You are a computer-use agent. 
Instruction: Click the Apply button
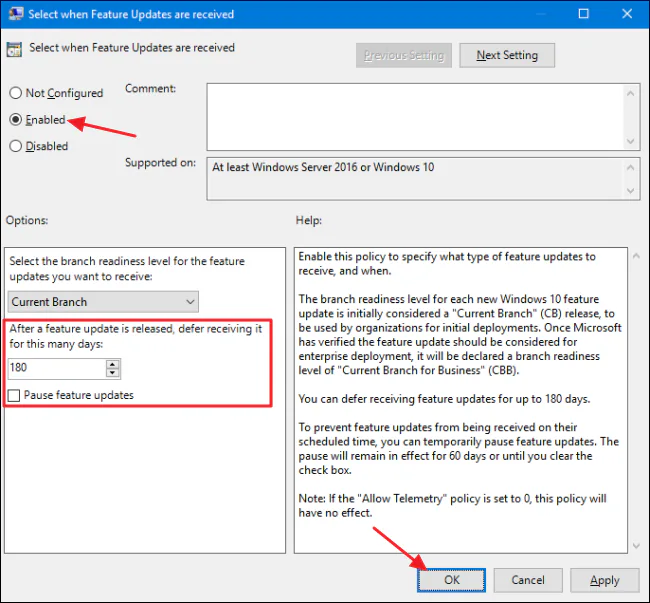605,580
